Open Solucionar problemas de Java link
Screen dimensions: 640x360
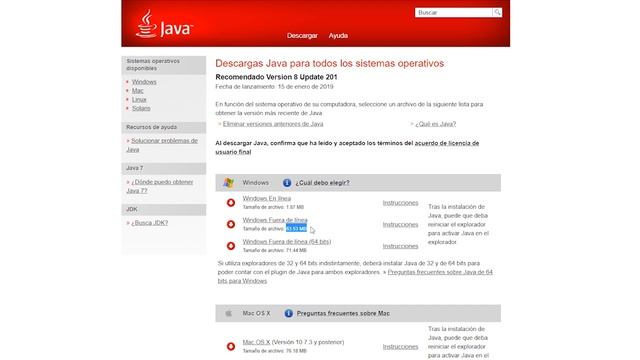pyautogui.click(x=162, y=145)
